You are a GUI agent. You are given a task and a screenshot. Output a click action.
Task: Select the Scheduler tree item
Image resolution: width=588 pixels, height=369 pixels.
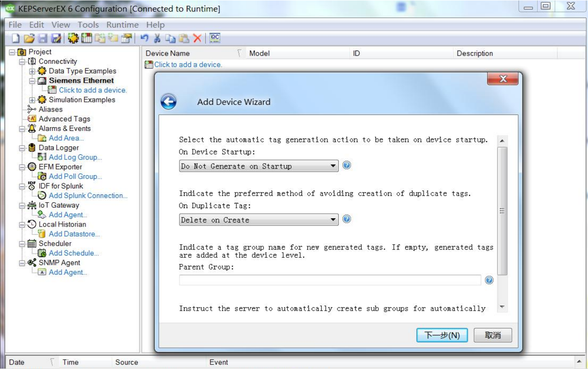(x=55, y=244)
